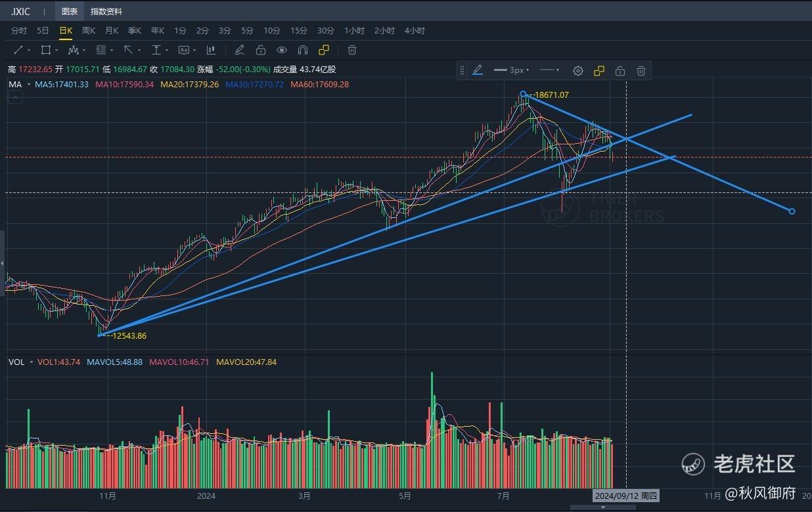Toggle the yellow linked-squares icon in main toolbar
Screen dimensions: 812x512
(x=324, y=50)
